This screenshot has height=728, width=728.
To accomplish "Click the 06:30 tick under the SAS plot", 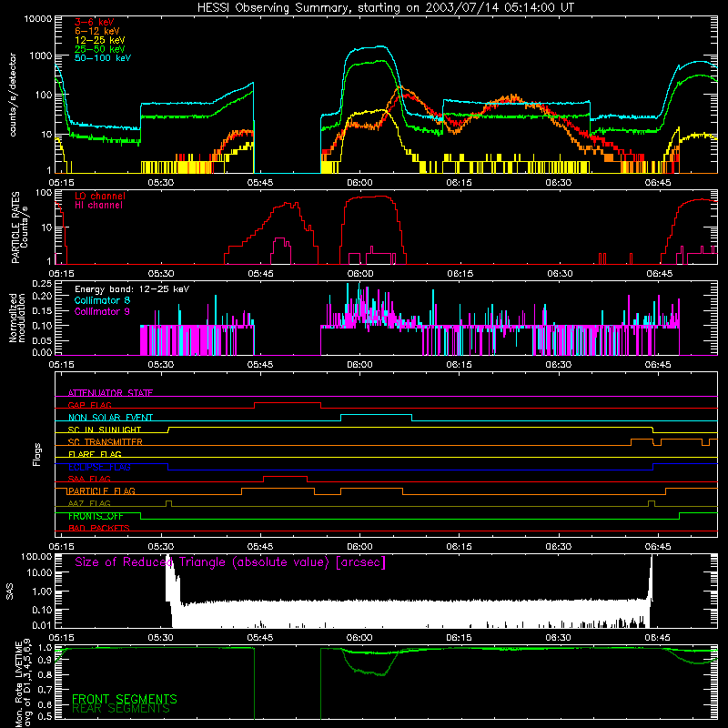I will [x=559, y=638].
